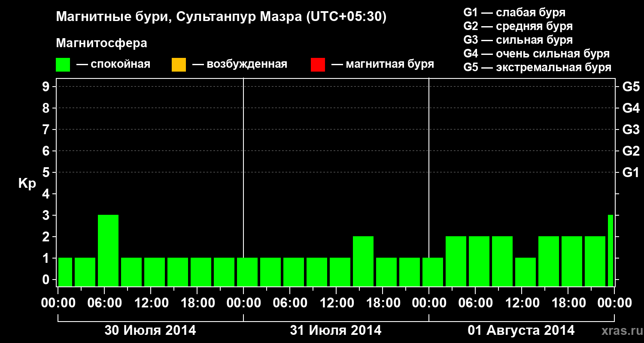The image size is (644, 343).
Task: Click the Kp 2 bar on 31 July afternoon
Action: (363, 261)
